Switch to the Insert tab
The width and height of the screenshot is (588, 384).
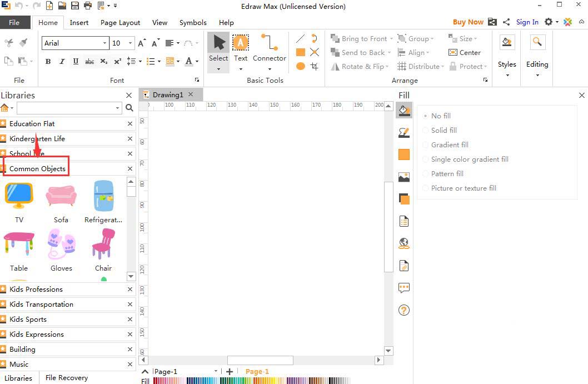[x=79, y=22]
